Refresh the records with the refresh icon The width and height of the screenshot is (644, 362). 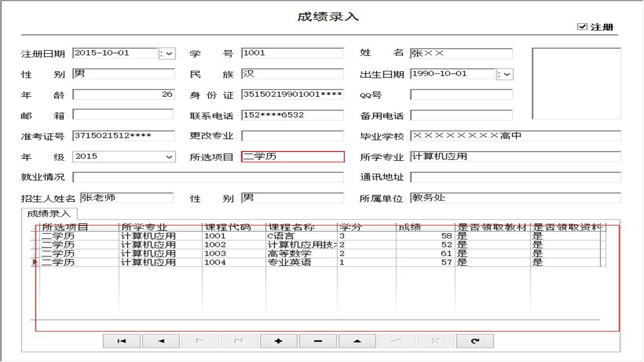[474, 340]
